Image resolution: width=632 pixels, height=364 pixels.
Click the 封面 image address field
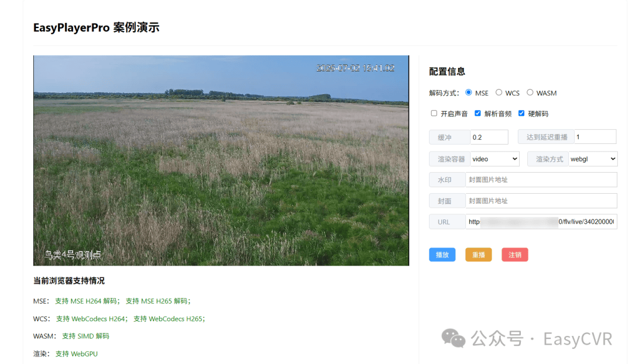(541, 201)
